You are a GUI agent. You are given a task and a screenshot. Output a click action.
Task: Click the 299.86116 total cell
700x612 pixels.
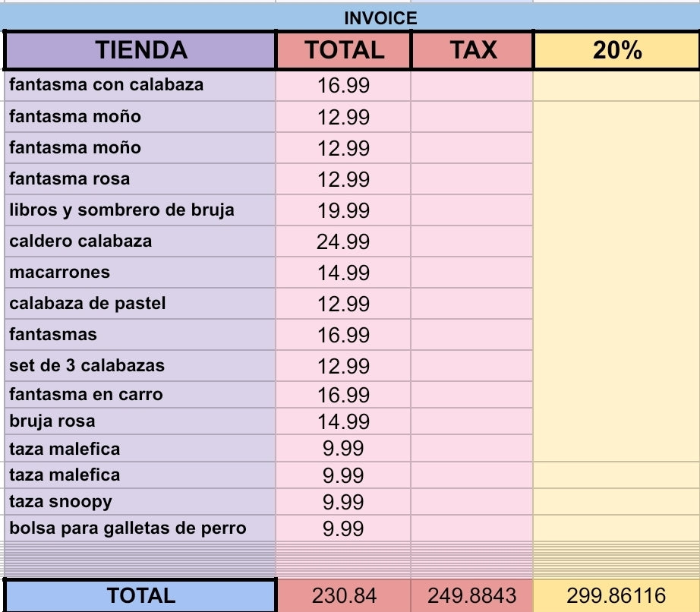tap(616, 596)
